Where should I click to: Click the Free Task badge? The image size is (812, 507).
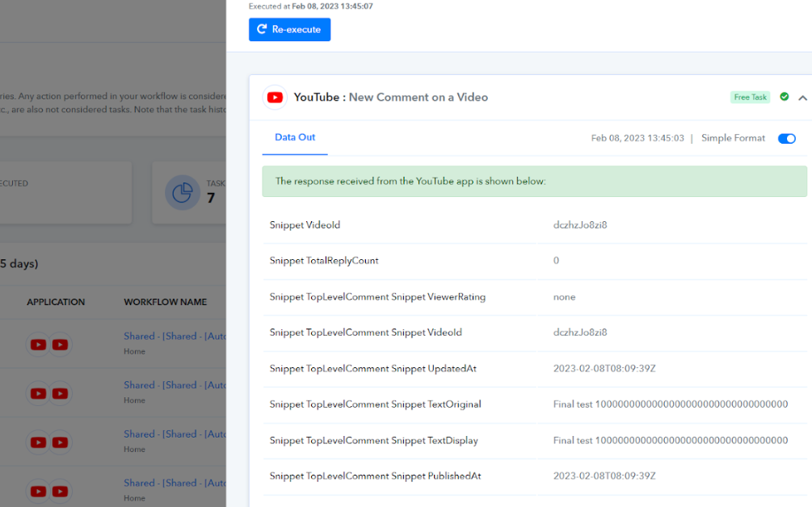tap(750, 97)
